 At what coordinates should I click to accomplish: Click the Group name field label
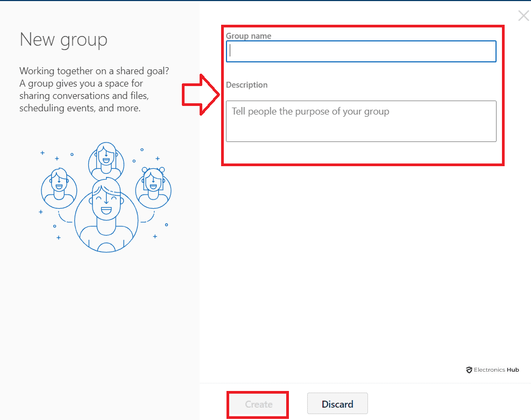pyautogui.click(x=248, y=35)
